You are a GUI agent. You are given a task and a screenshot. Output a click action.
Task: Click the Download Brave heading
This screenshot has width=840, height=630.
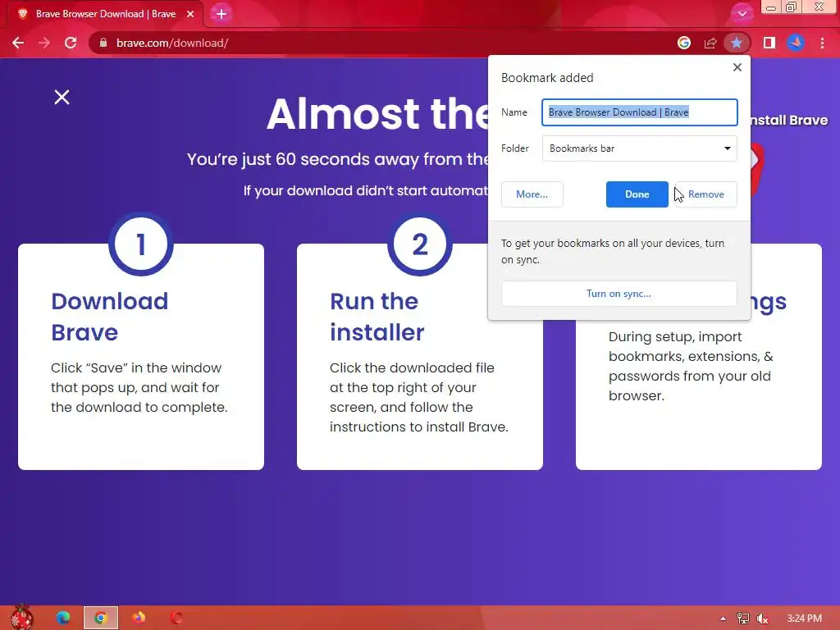click(109, 317)
